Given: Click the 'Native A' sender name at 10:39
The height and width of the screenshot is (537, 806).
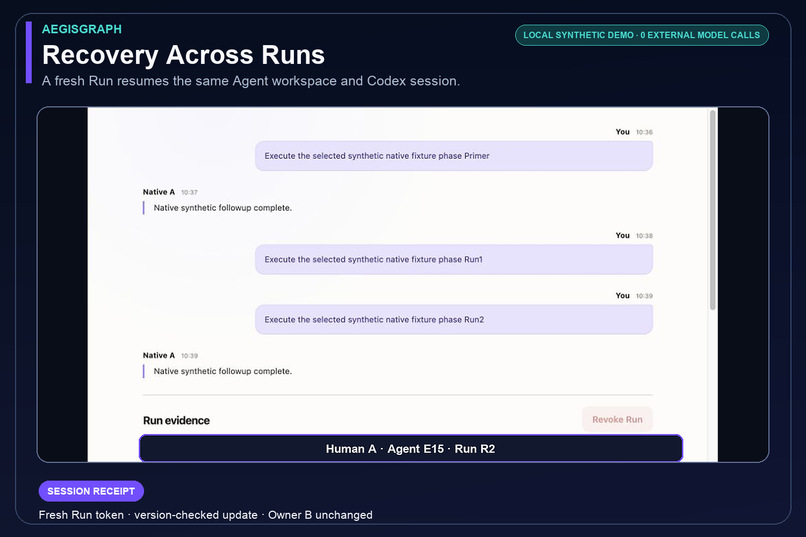Looking at the screenshot, I should click(159, 355).
